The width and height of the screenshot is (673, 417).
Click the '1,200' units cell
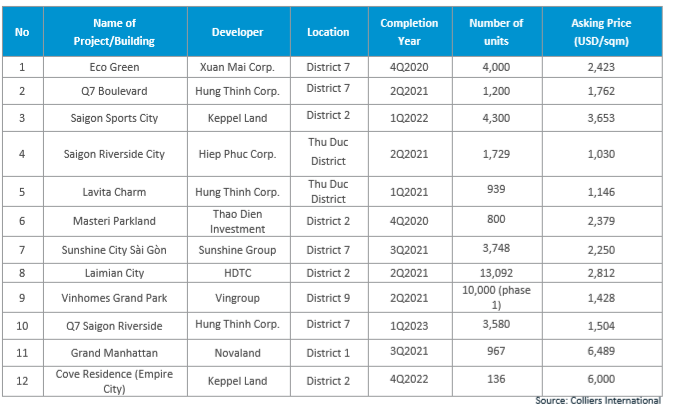pos(497,91)
